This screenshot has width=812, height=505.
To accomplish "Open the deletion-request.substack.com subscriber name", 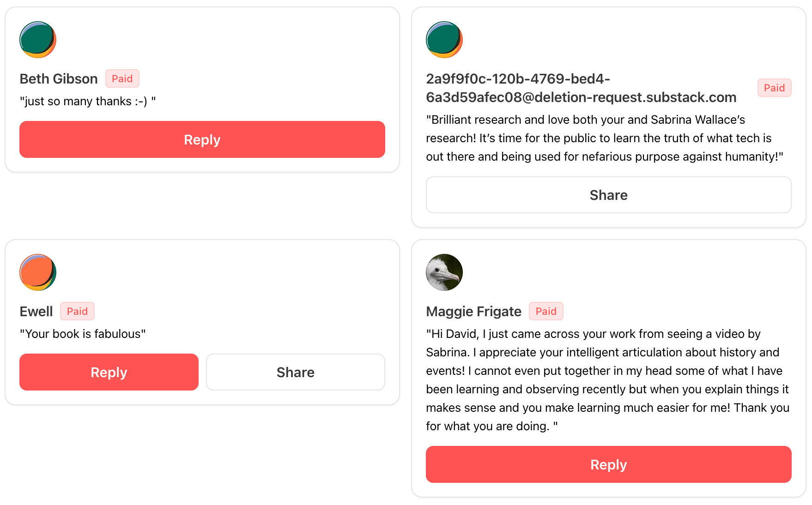I will point(581,88).
